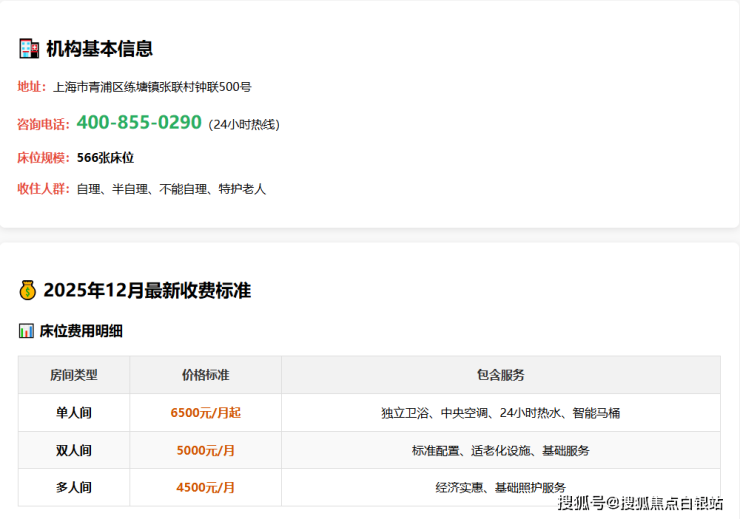
Task: Click the 2025年12月最新收费标准 heading
Action: (147, 291)
